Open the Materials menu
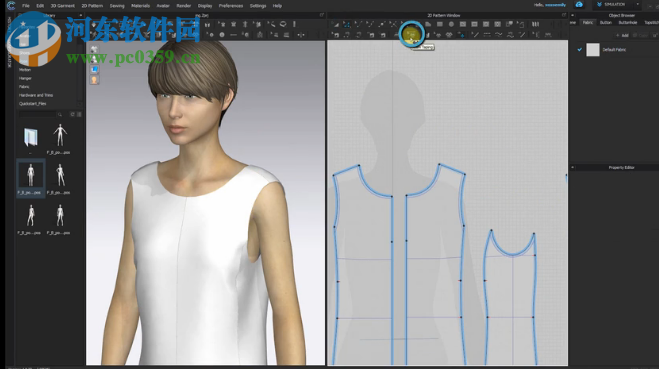 coord(140,6)
